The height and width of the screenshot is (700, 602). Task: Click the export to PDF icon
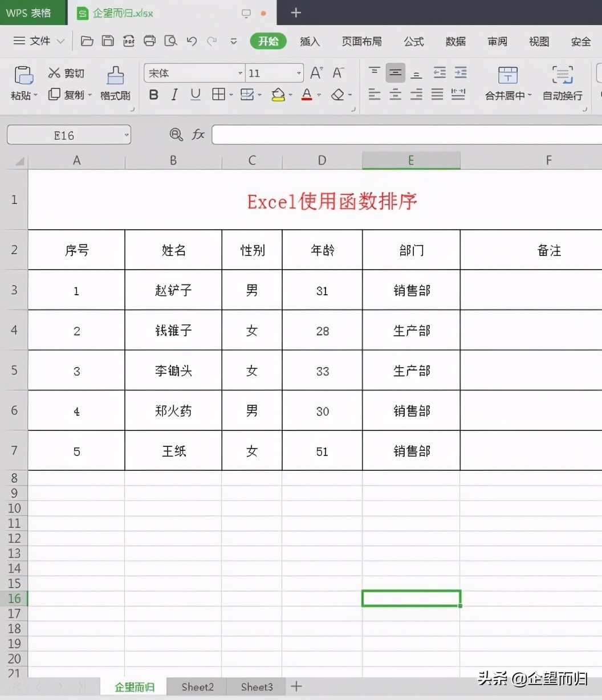pos(129,41)
